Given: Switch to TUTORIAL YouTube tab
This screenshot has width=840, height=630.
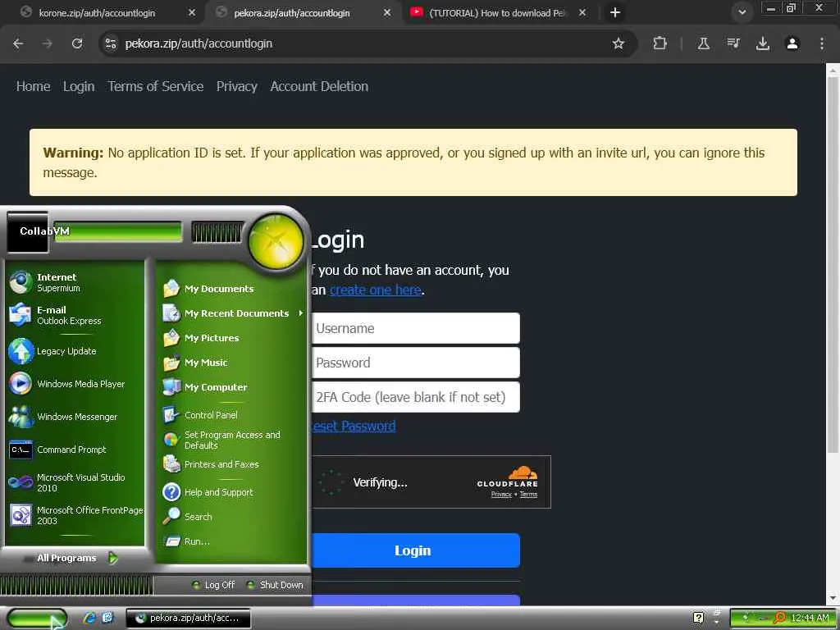Looking at the screenshot, I should tap(498, 13).
